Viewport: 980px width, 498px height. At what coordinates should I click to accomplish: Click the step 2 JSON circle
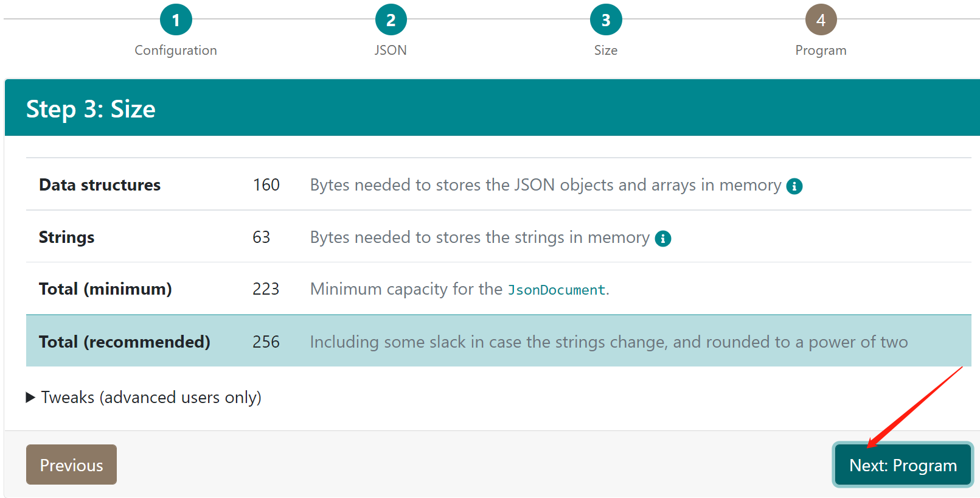click(391, 19)
